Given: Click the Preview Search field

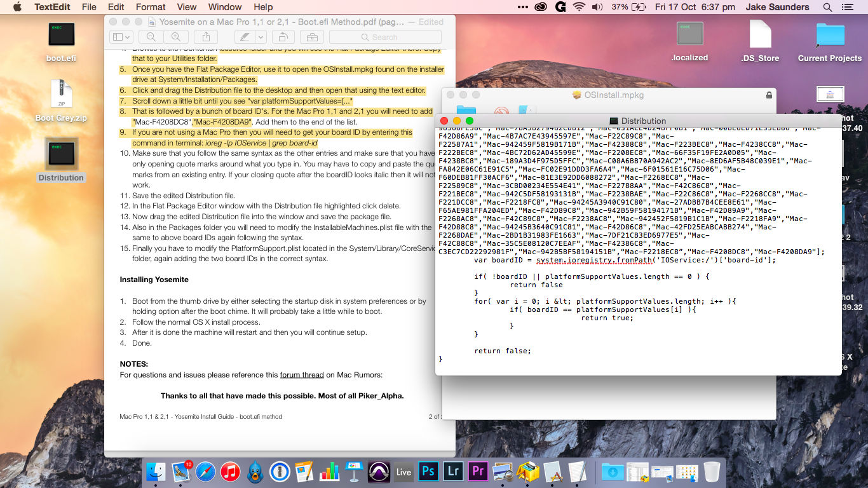Looking at the screenshot, I should point(385,37).
